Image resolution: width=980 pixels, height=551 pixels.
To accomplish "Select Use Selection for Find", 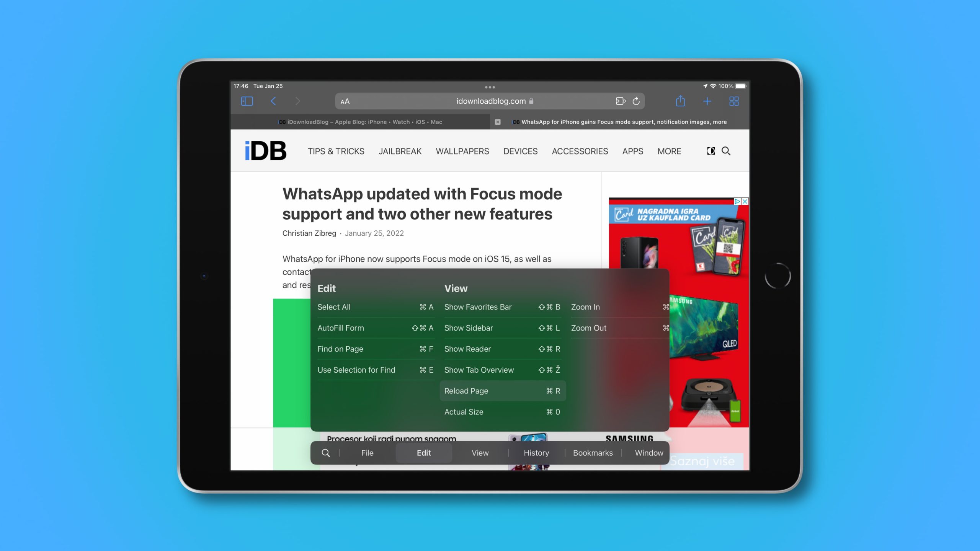I will tap(355, 369).
